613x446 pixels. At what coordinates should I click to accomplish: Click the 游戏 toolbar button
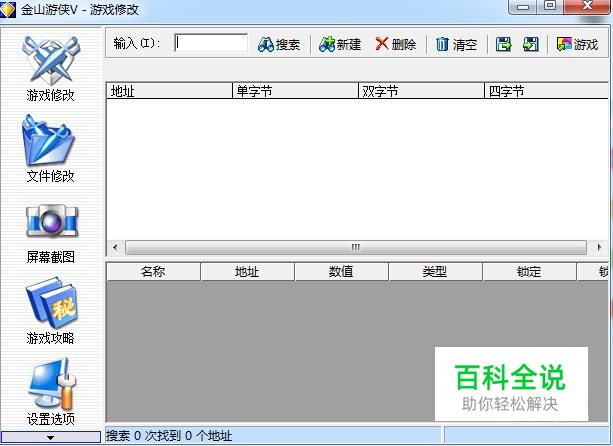tap(577, 44)
